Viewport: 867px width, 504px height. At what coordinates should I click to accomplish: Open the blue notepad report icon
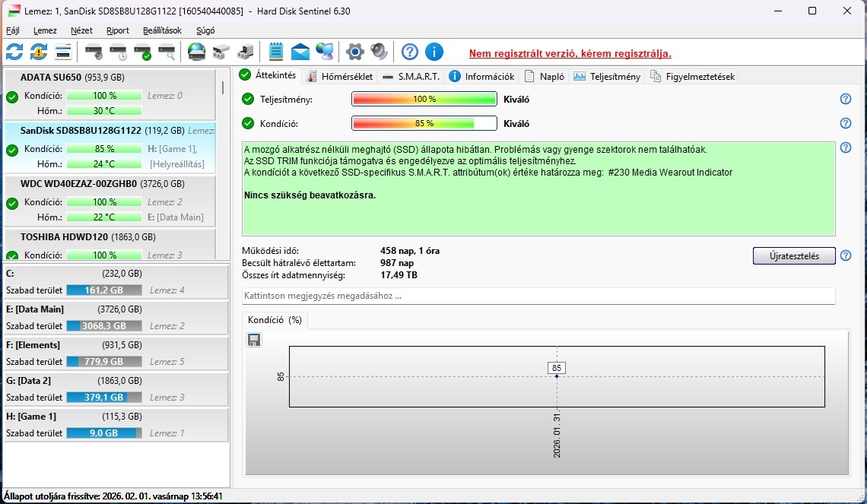(x=275, y=52)
